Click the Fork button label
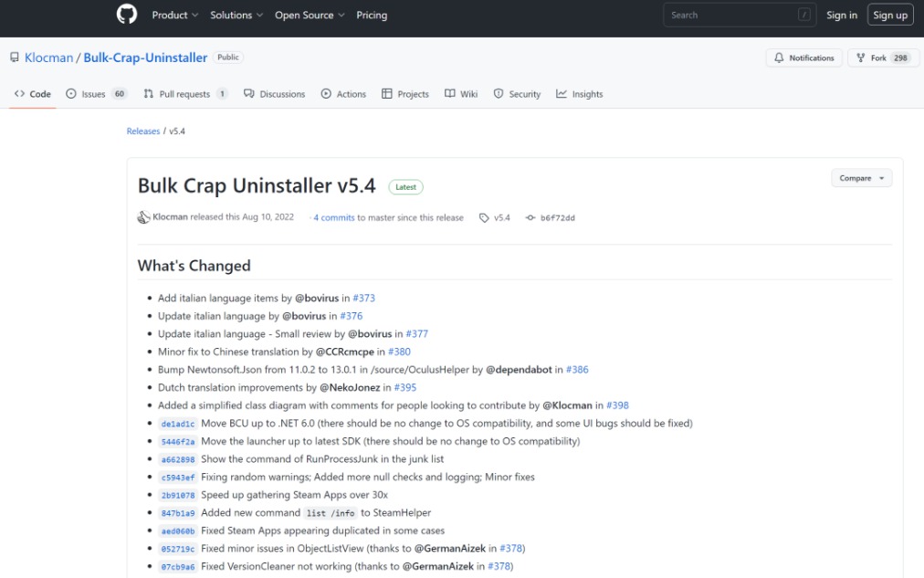Image resolution: width=924 pixels, height=578 pixels. (878, 58)
